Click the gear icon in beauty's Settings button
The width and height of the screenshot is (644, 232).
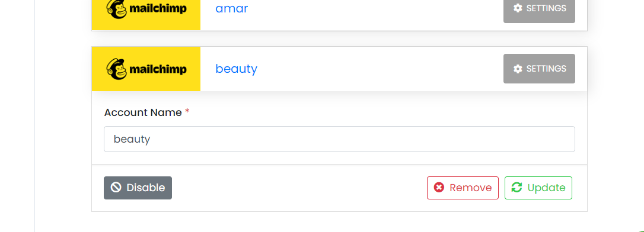(518, 69)
